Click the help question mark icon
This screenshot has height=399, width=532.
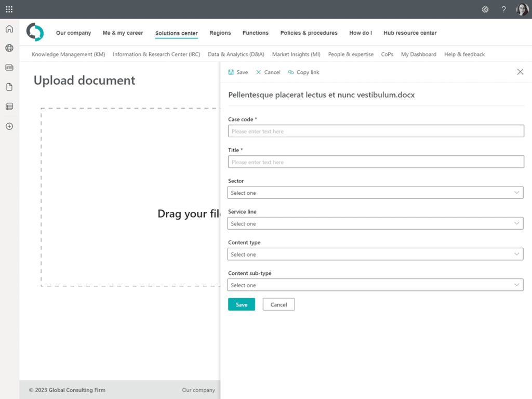tap(503, 9)
